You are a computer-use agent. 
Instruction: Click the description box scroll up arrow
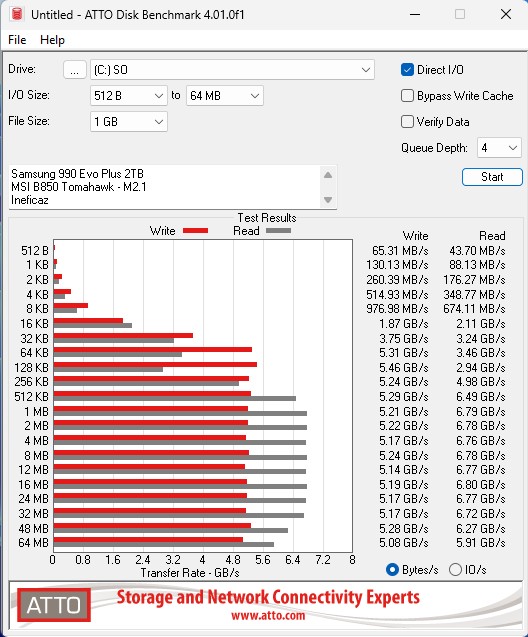(x=328, y=175)
